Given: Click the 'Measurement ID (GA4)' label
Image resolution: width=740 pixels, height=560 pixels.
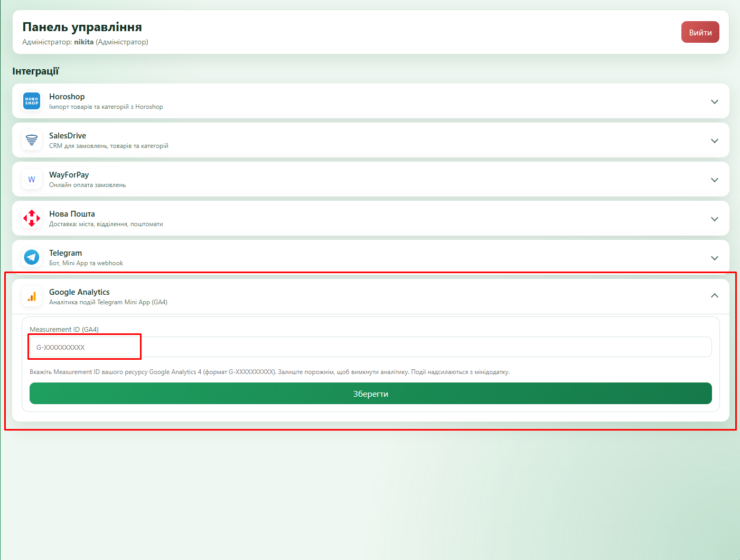Looking at the screenshot, I should point(64,329).
